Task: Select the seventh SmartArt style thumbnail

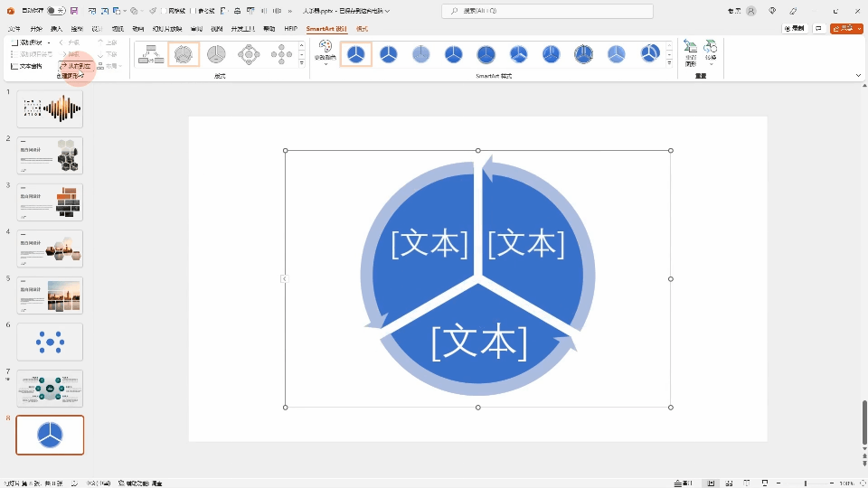Action: pos(552,54)
